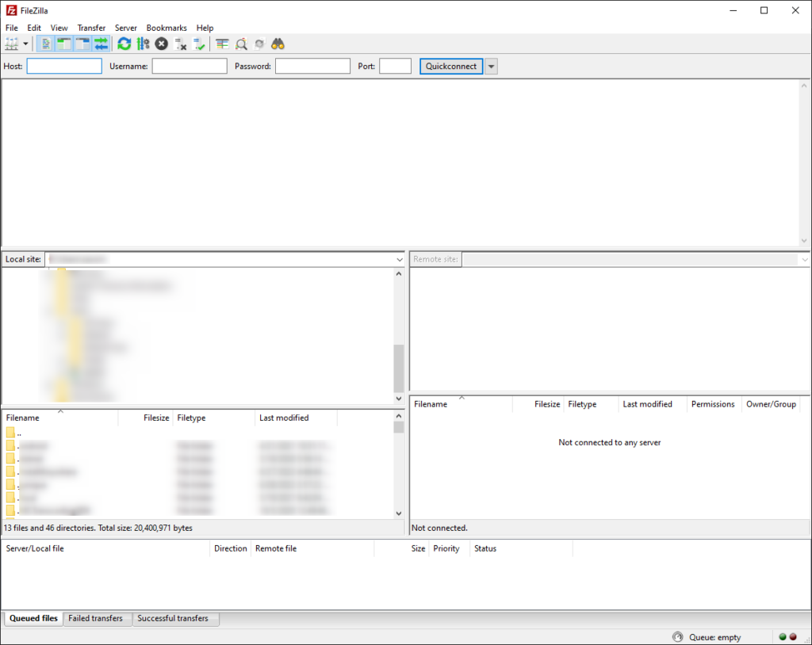Select parent directory '..' folder
The width and height of the screenshot is (812, 645).
click(14, 433)
